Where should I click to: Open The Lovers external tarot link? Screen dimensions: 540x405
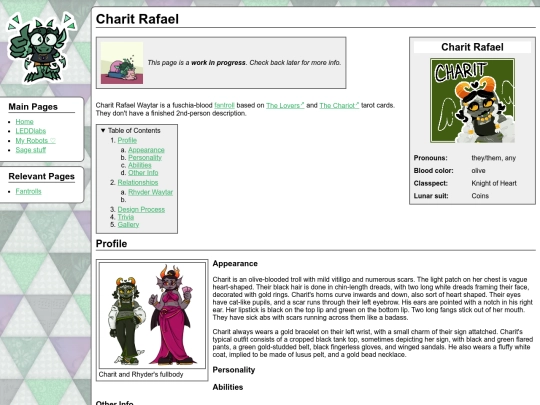click(285, 105)
